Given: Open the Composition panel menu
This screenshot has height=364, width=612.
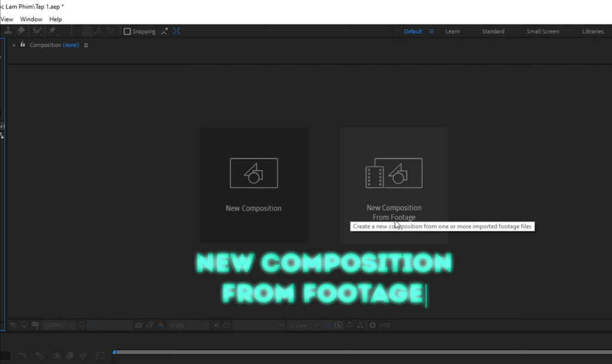Looking at the screenshot, I should (x=85, y=45).
